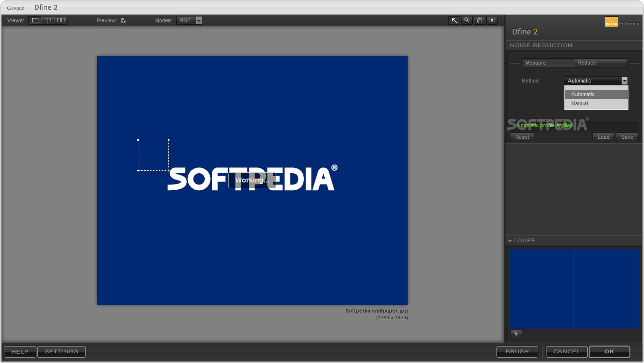
Task: Select the hand pan tool
Action: click(479, 20)
